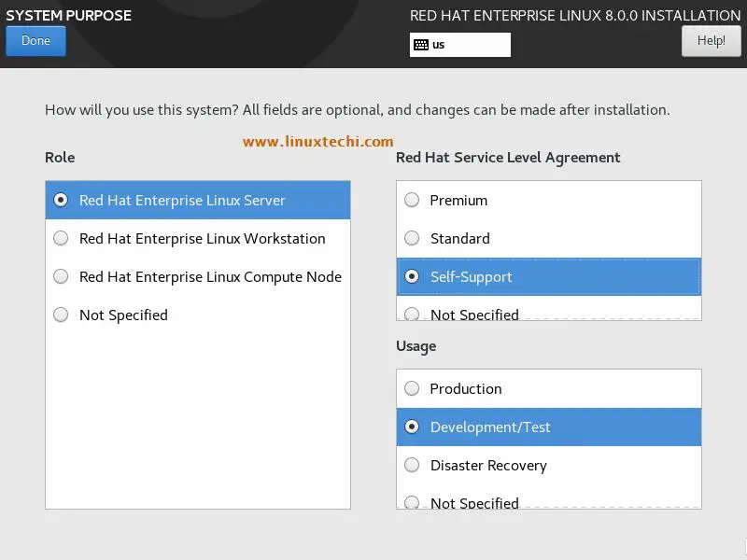The width and height of the screenshot is (747, 560).
Task: Select Not Specified under Service Level Agreement
Action: click(549, 314)
